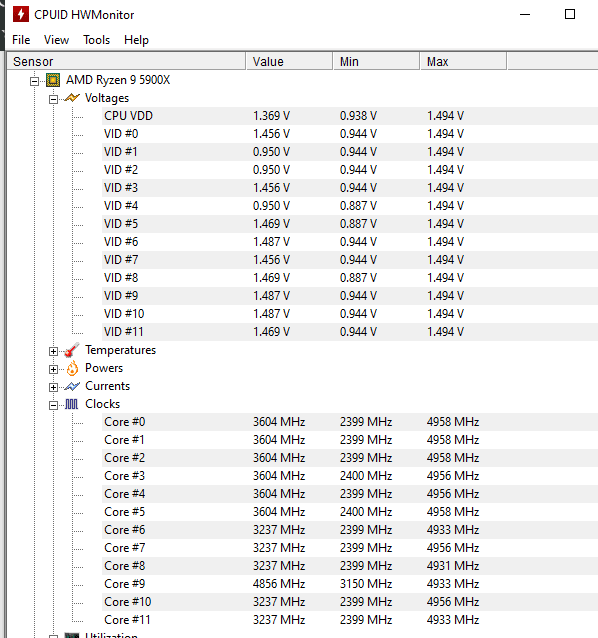598x638 pixels.
Task: Maximize the HWMonitor window
Action: tap(570, 14)
